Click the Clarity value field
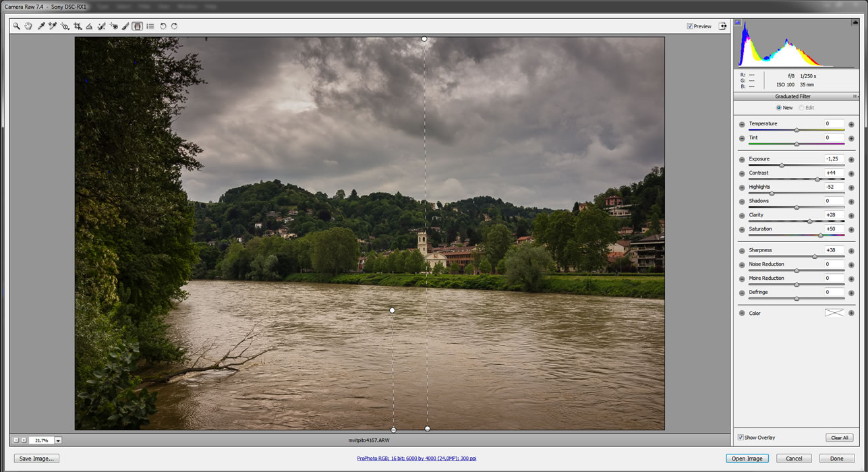Viewport: 868px width, 472px height. 834,215
